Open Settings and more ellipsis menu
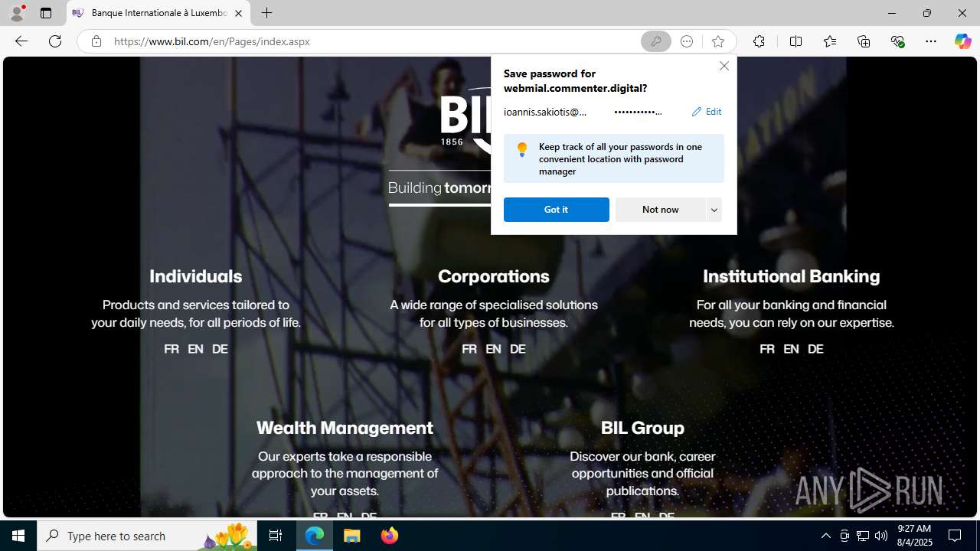Image resolution: width=980 pixels, height=551 pixels. click(931, 41)
